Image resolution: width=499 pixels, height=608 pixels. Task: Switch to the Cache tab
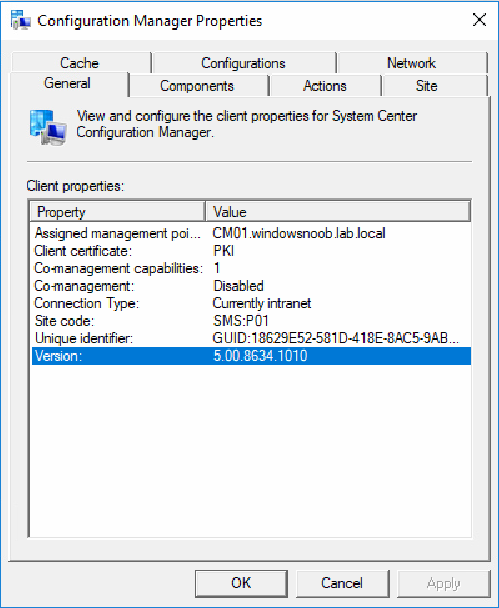click(x=81, y=63)
